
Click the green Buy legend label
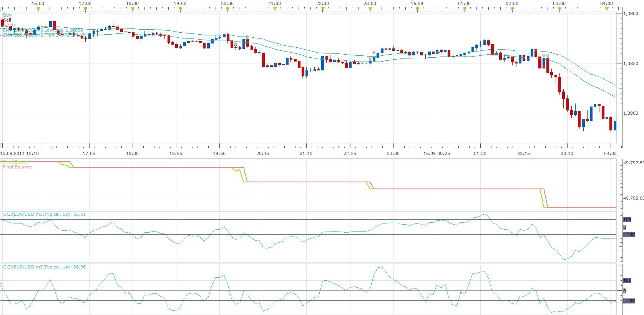pos(7,15)
